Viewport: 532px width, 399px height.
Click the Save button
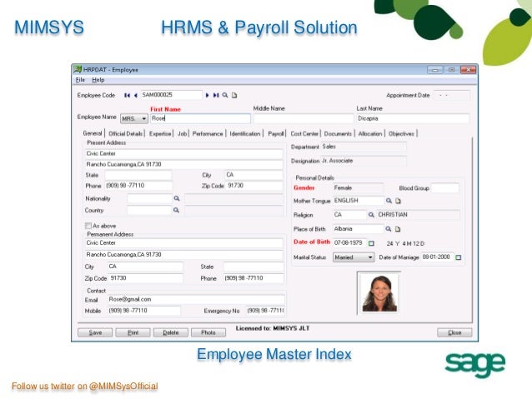point(95,332)
